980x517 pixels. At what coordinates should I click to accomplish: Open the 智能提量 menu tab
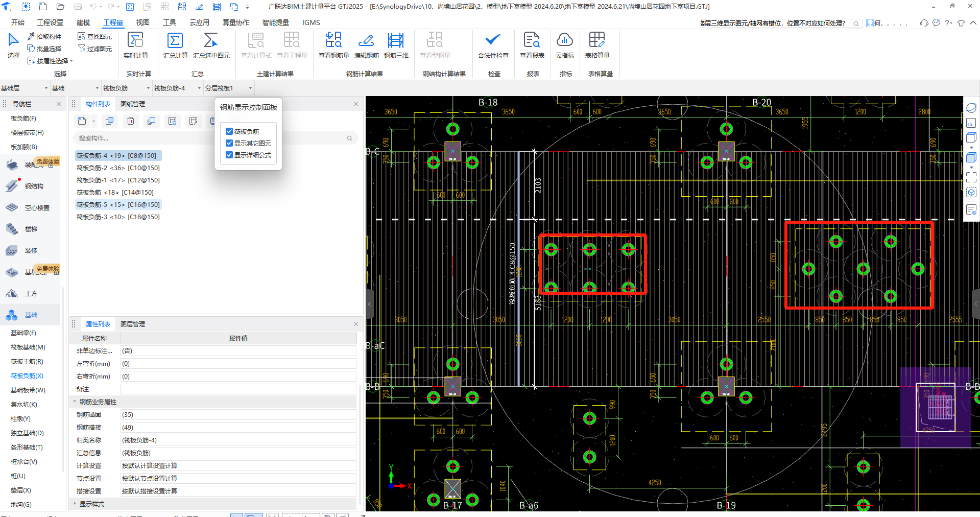[276, 22]
